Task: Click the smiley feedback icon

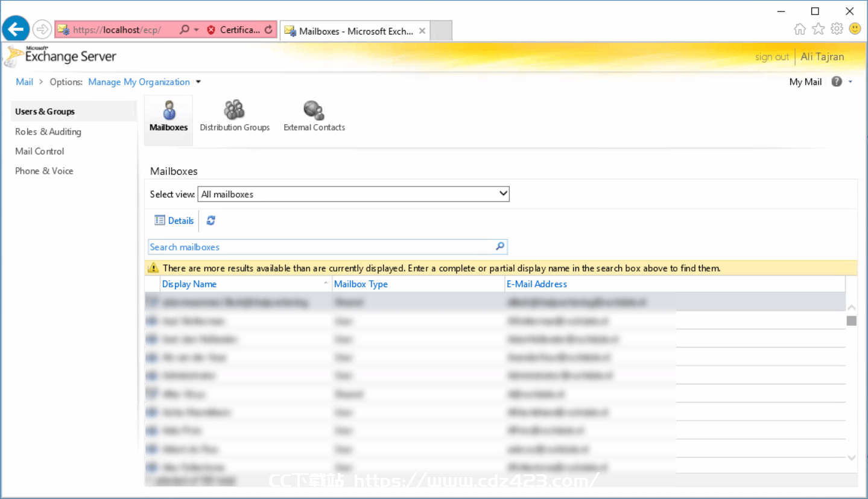Action: [x=855, y=29]
